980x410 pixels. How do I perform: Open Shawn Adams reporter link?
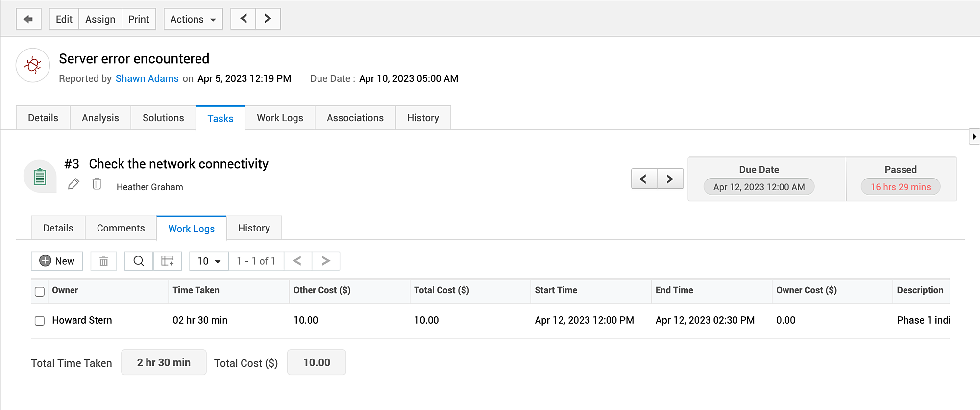coord(147,78)
